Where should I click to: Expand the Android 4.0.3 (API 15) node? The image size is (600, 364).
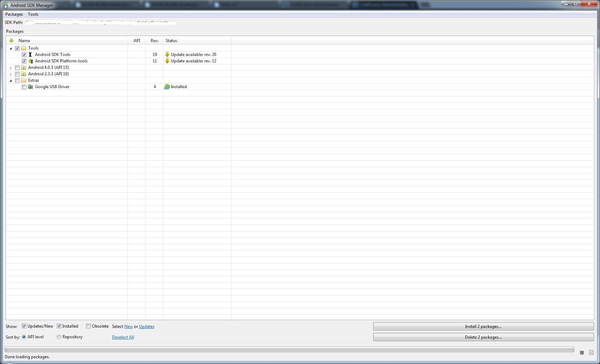tap(11, 68)
